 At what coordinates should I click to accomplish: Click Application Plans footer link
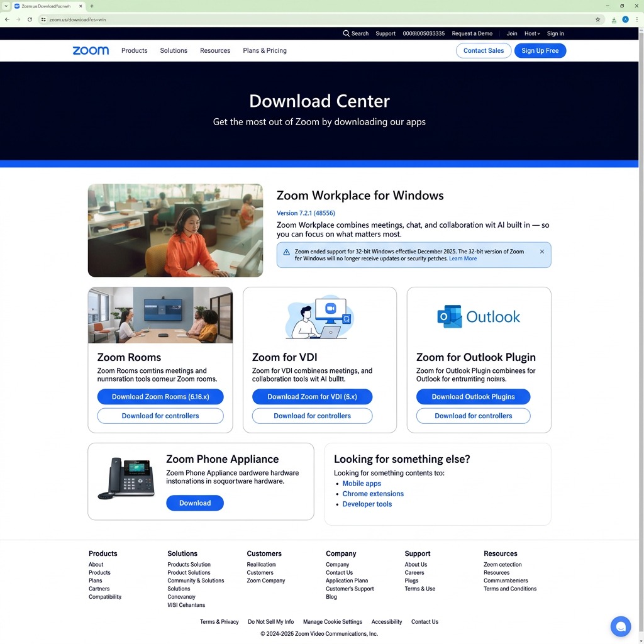347,580
